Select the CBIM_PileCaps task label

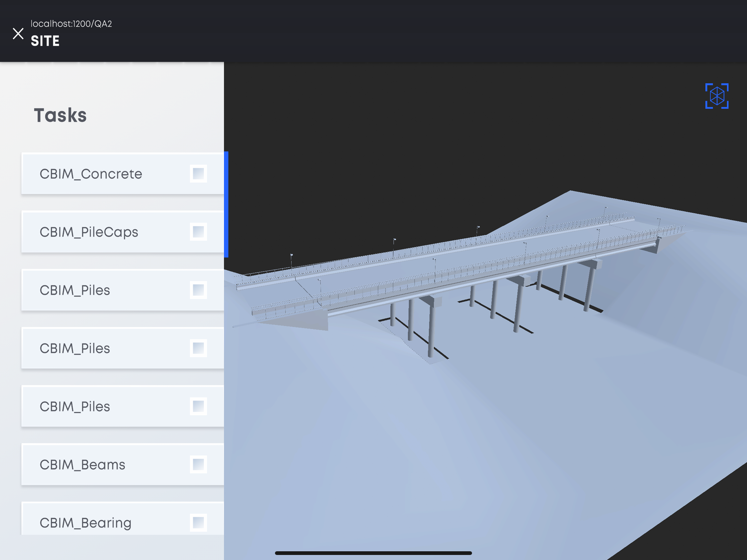pos(89,232)
